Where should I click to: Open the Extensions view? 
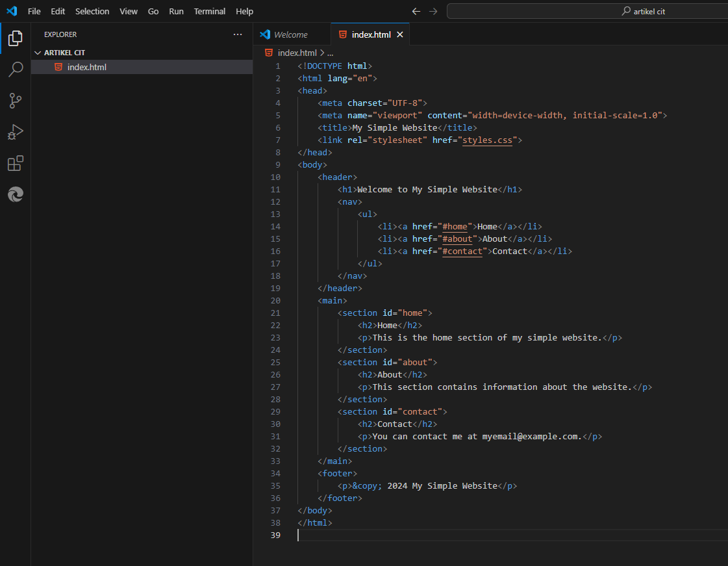(x=15, y=163)
